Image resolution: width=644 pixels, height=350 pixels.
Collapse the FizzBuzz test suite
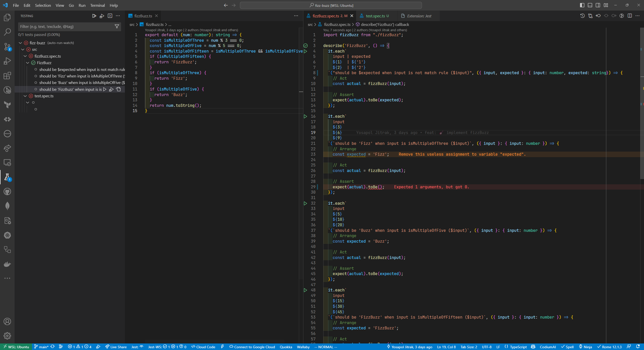point(28,63)
